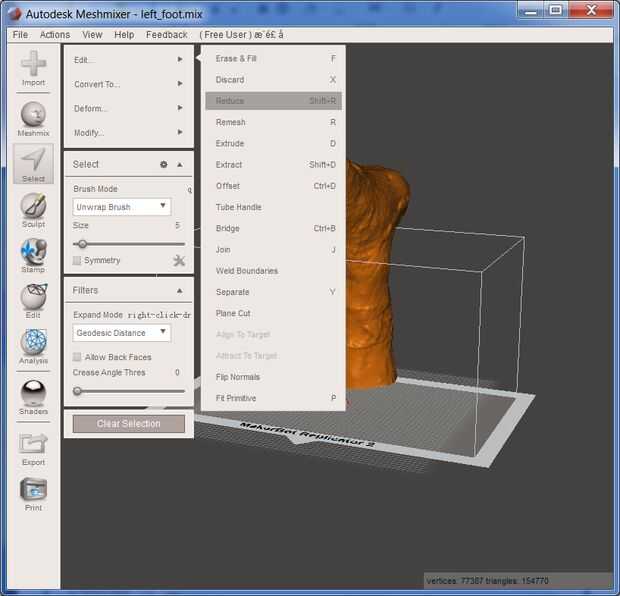Choose Remesh option
The width and height of the screenshot is (620, 596).
point(273,122)
